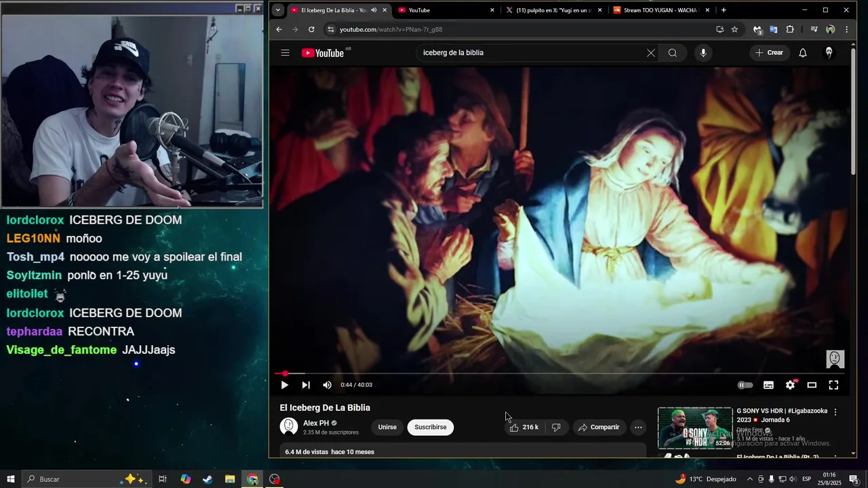Image resolution: width=868 pixels, height=488 pixels.
Task: Click install app icon in the address bar
Action: [719, 29]
